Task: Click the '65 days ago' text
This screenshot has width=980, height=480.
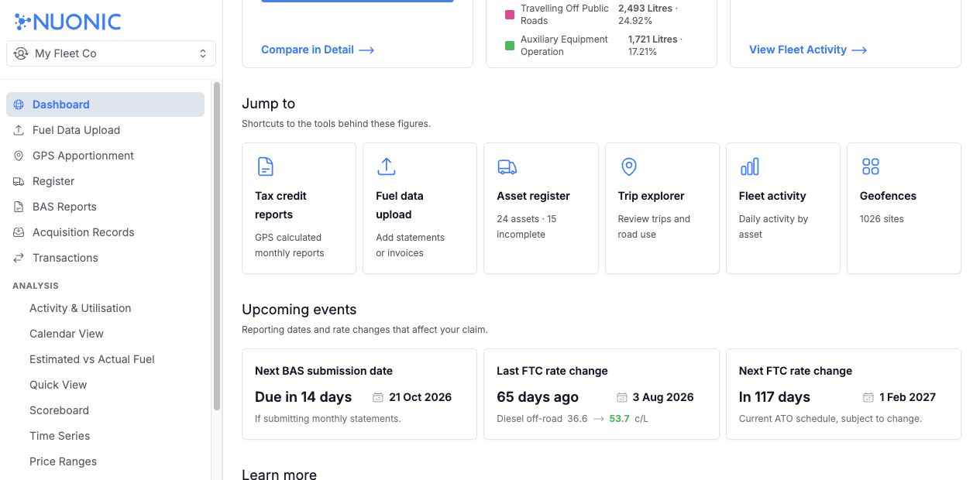Action: coord(538,397)
